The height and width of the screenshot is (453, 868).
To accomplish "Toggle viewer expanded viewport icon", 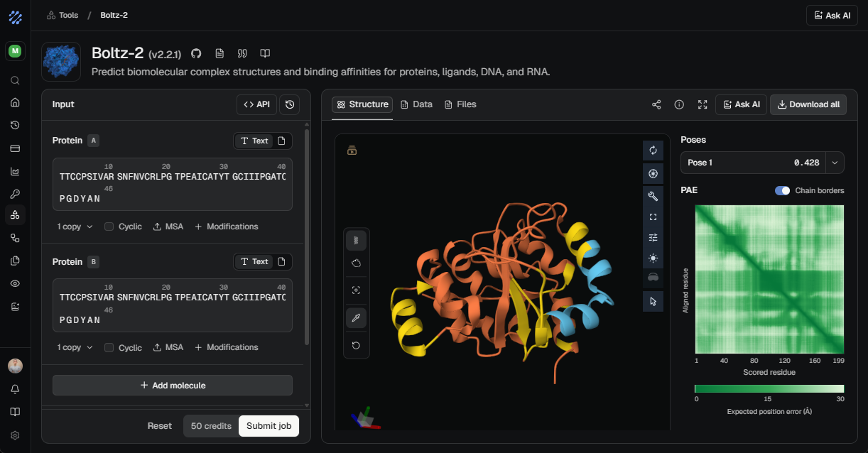I will point(653,217).
